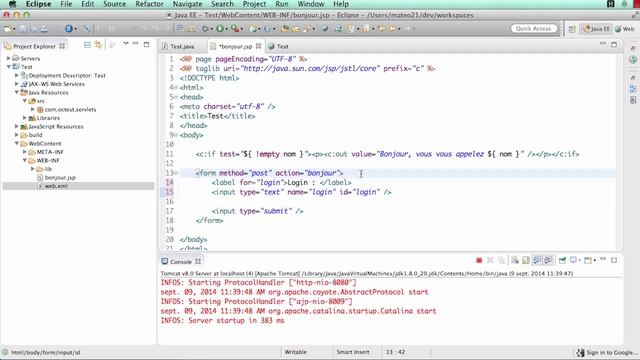Image resolution: width=640 pixels, height=360 pixels.
Task: Click the Smart Insert status bar entry
Action: 353,352
